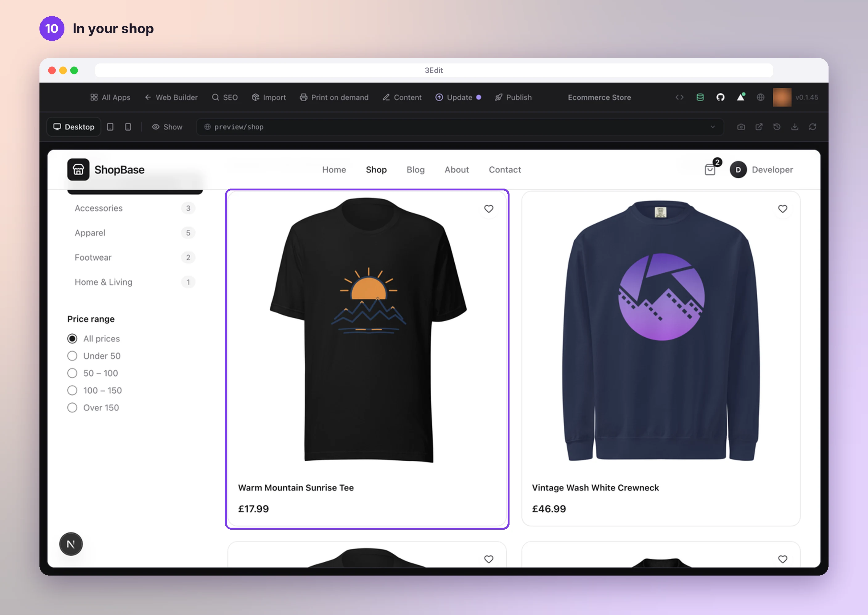Click the download icon in preview bar
This screenshot has width=868, height=615.
795,127
